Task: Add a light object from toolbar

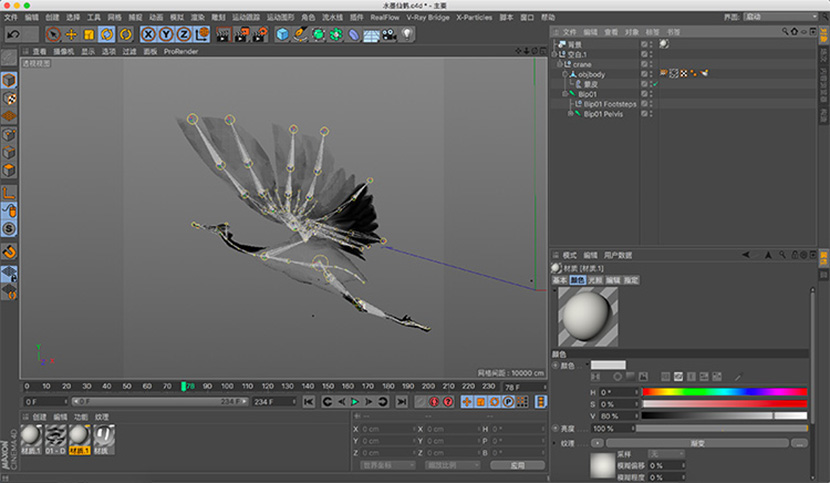Action: click(x=407, y=34)
